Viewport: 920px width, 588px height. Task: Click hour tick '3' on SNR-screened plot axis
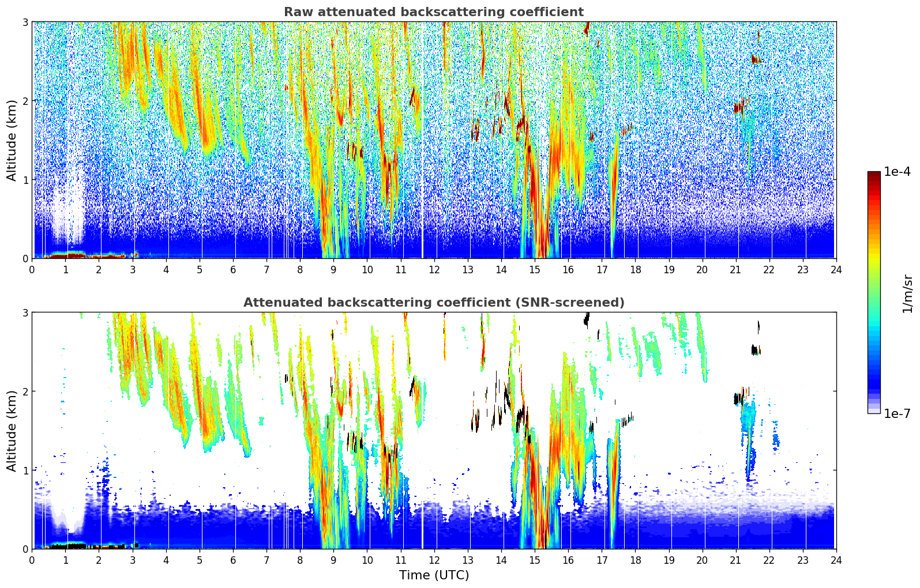coord(133,560)
